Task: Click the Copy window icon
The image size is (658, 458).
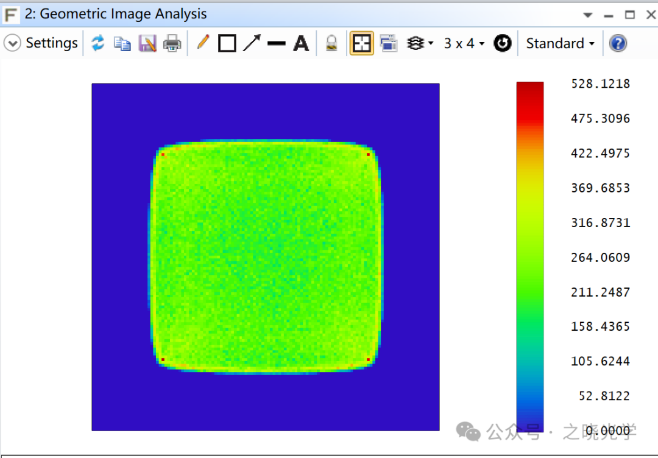Action: pyautogui.click(x=122, y=43)
